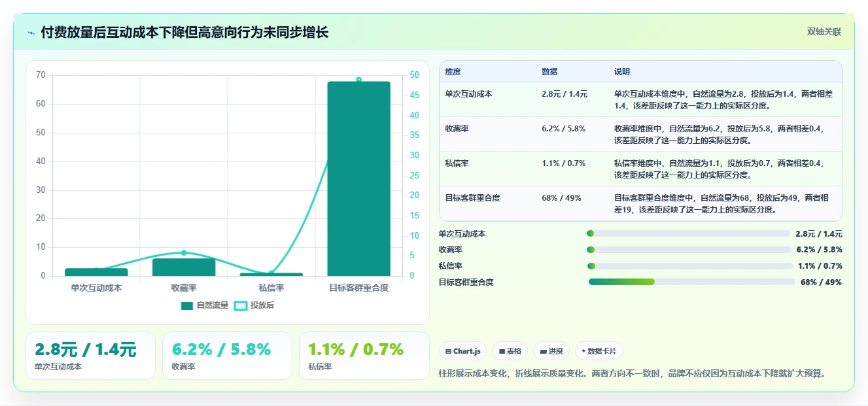868x406 pixels.
Task: Click the 收藏率 progress bar
Action: [x=689, y=250]
